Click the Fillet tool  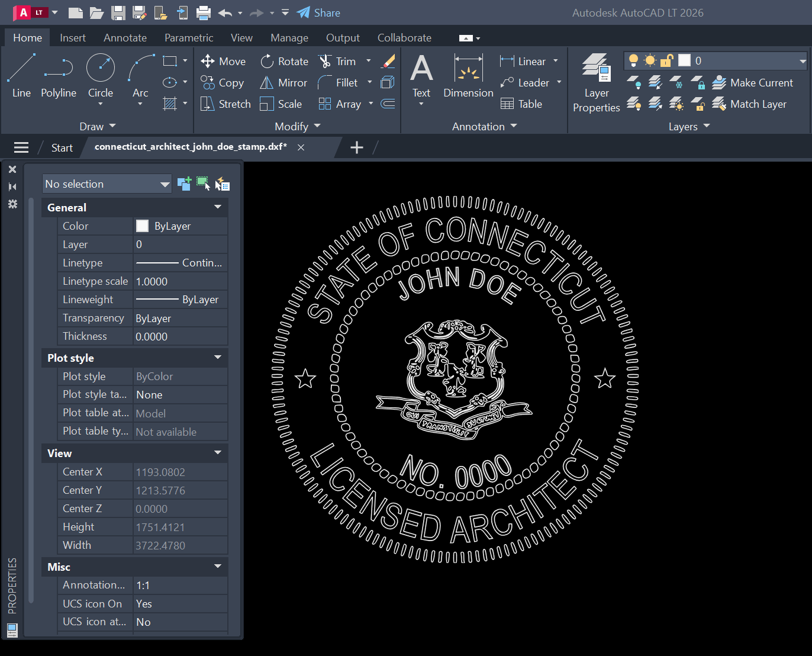pyautogui.click(x=337, y=82)
